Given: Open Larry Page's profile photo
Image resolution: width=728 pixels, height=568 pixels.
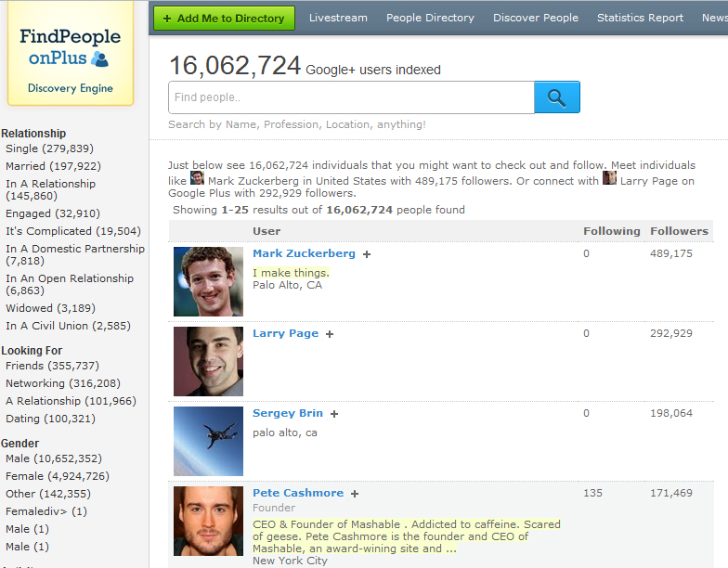Looking at the screenshot, I should [x=208, y=362].
